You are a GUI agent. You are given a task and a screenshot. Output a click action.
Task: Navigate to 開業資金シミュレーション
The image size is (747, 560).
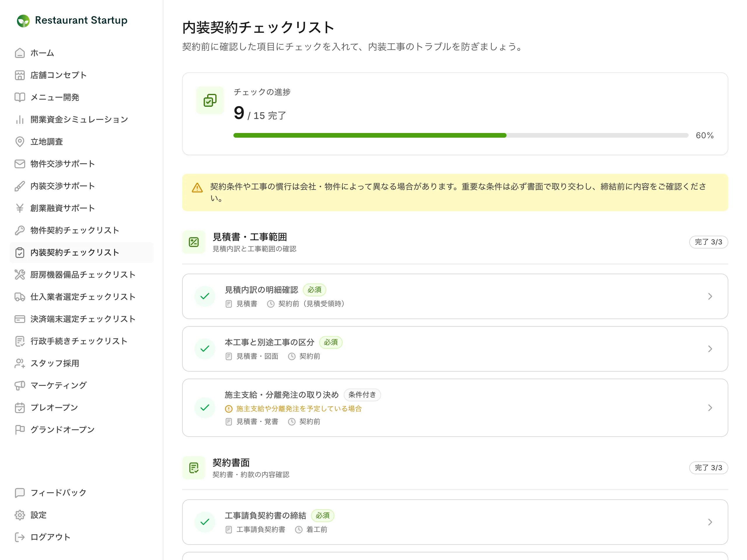(81, 120)
